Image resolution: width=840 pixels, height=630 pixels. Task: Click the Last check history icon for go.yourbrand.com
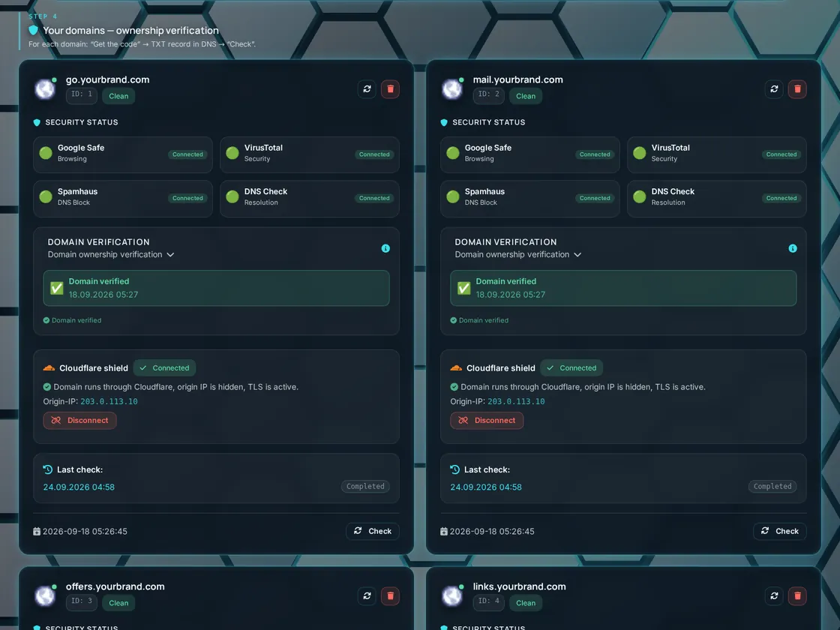click(48, 469)
